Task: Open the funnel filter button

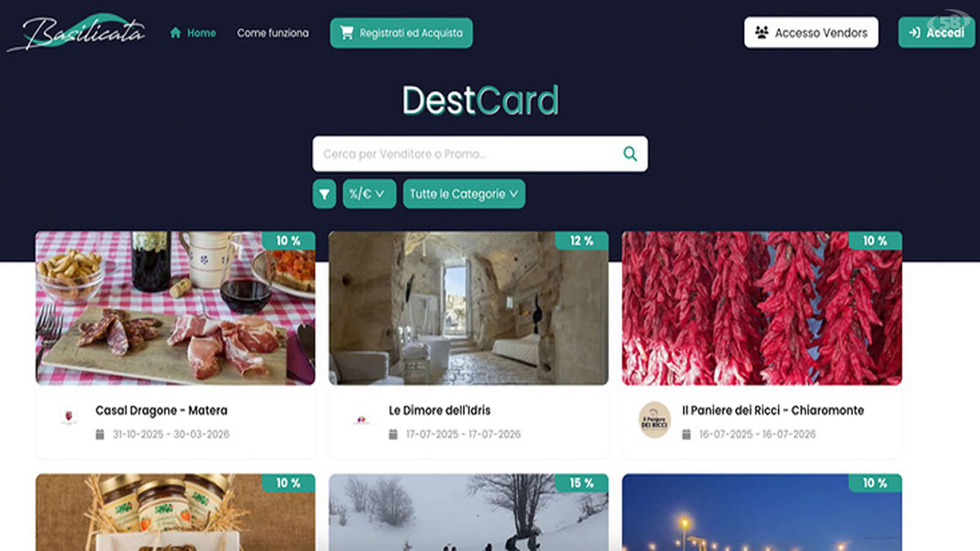Action: pos(324,194)
